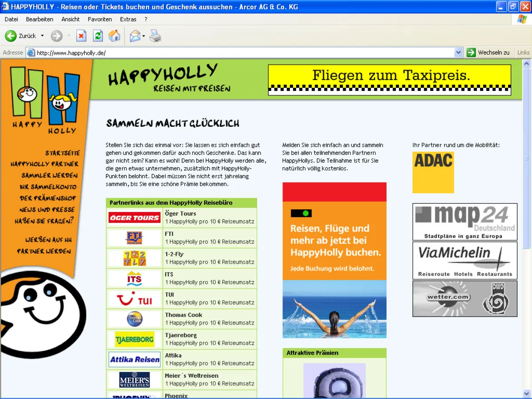Click into the address URL field
The width and height of the screenshot is (532, 399).
coord(244,53)
